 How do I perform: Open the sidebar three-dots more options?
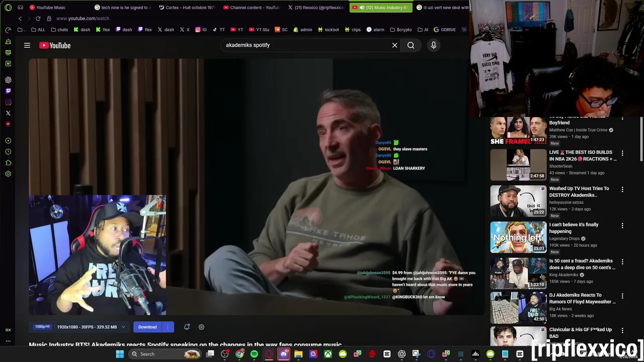tap(8, 341)
